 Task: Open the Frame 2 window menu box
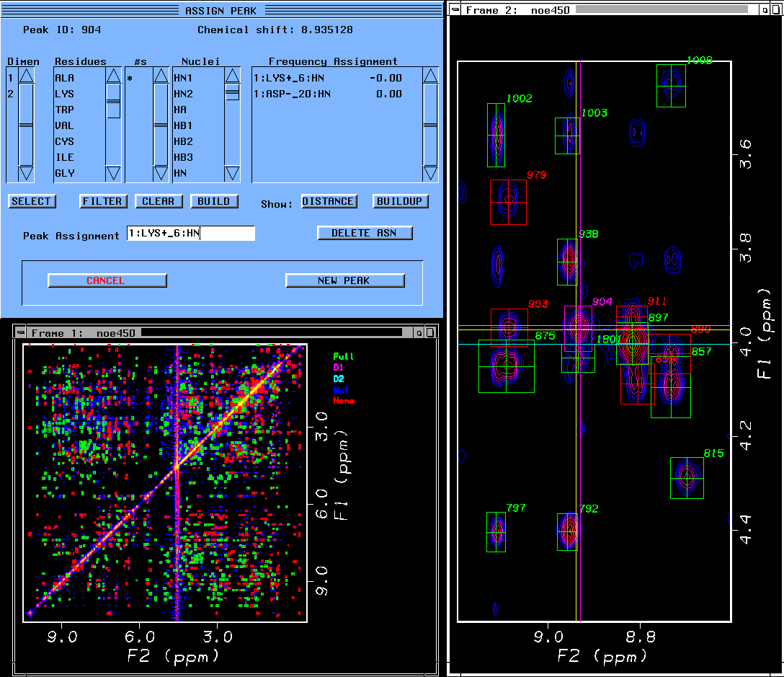tap(455, 10)
